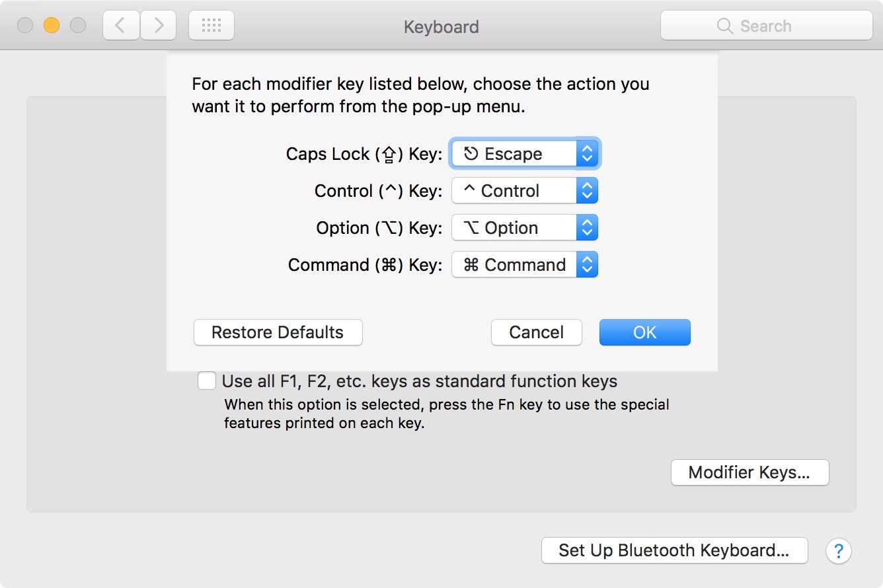The image size is (883, 588).
Task: Confirm changes with the OK button
Action: [644, 332]
